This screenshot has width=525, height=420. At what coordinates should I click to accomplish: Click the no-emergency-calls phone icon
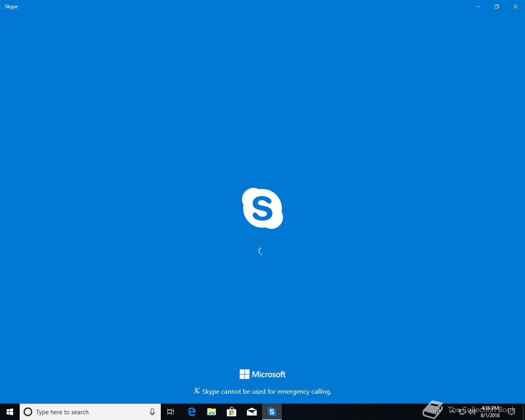[x=197, y=391]
